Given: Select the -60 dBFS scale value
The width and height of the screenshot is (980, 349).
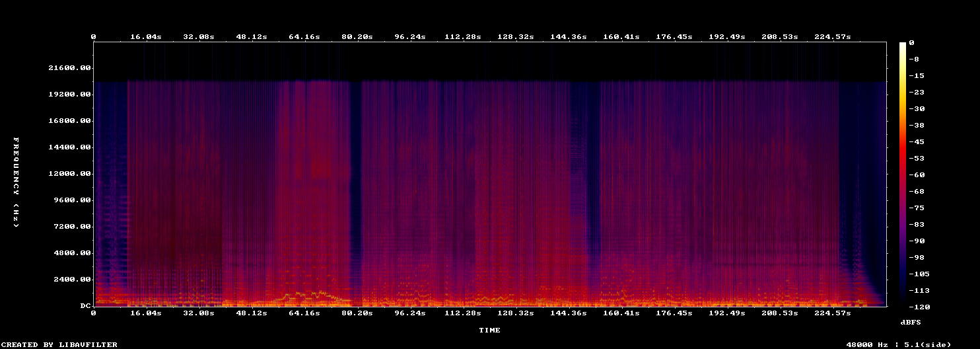Looking at the screenshot, I should (917, 174).
